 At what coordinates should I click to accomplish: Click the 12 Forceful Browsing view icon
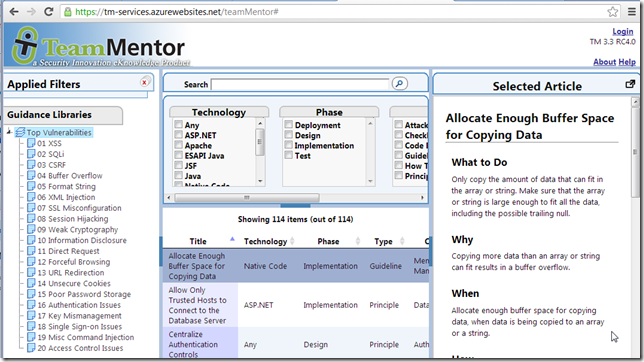coord(31,261)
